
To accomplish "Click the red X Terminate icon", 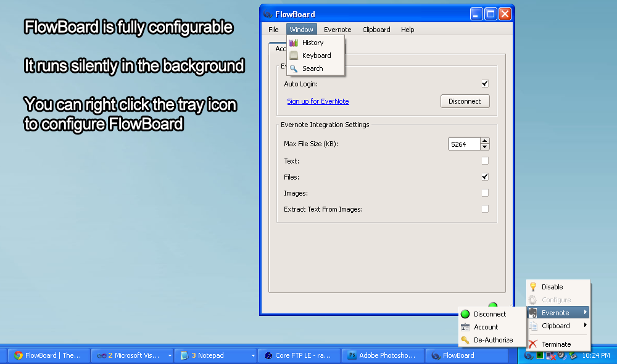I will 533,344.
